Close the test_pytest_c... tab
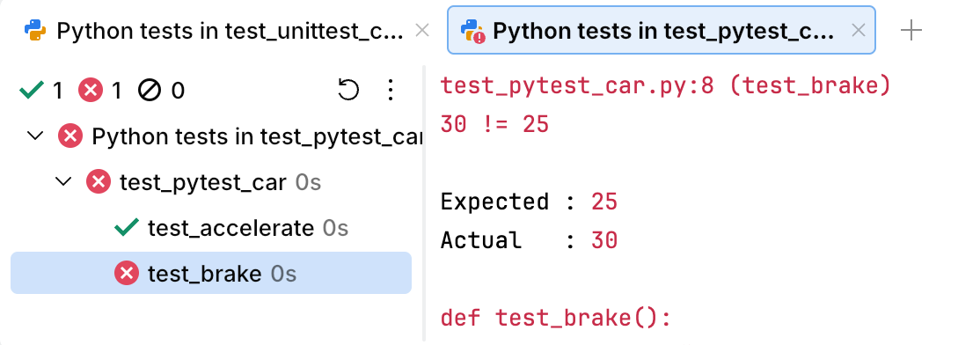This screenshot has width=980, height=345. [x=859, y=30]
